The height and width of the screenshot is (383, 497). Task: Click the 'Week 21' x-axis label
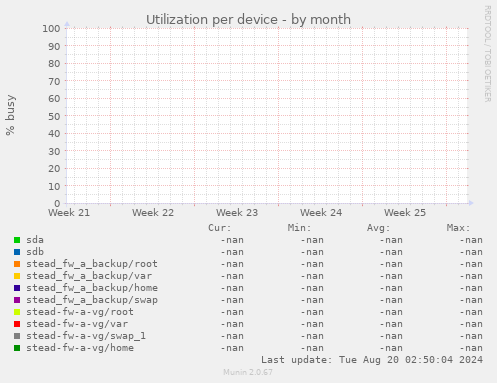click(69, 213)
